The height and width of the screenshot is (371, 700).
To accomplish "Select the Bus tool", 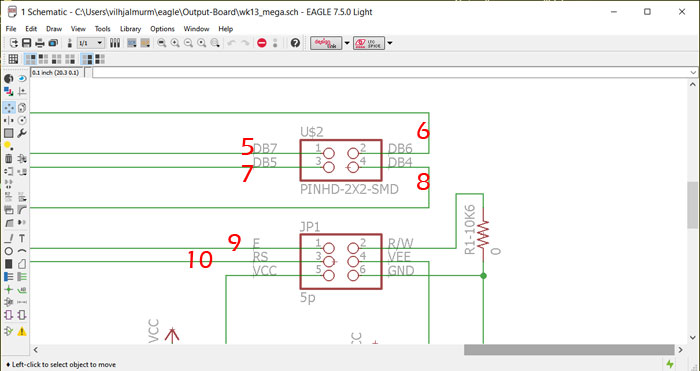I will click(x=8, y=277).
